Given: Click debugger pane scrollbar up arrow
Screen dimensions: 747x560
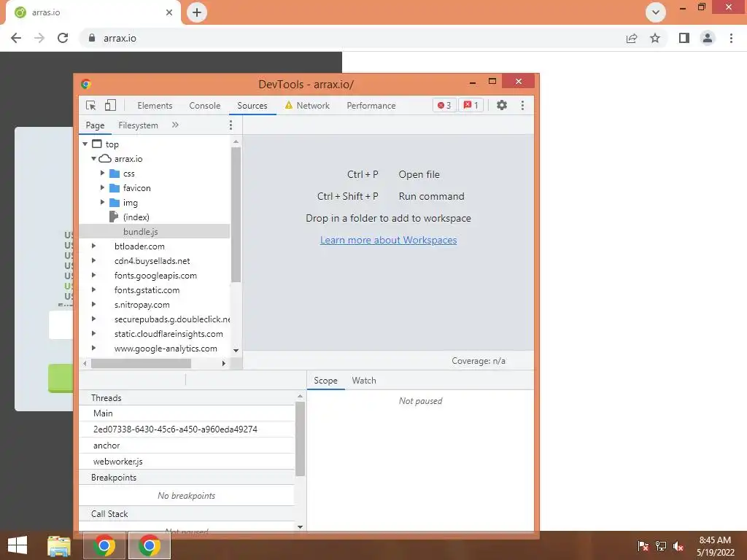Looking at the screenshot, I should [x=300, y=396].
